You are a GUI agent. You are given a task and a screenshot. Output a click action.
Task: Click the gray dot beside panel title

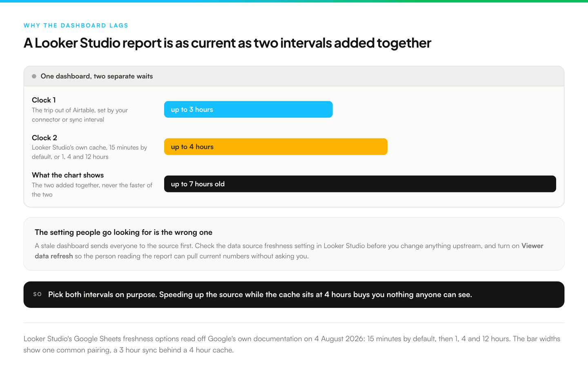(34, 76)
